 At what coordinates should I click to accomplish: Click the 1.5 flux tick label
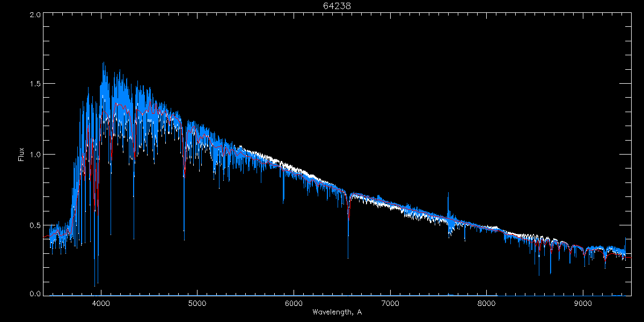point(34,84)
